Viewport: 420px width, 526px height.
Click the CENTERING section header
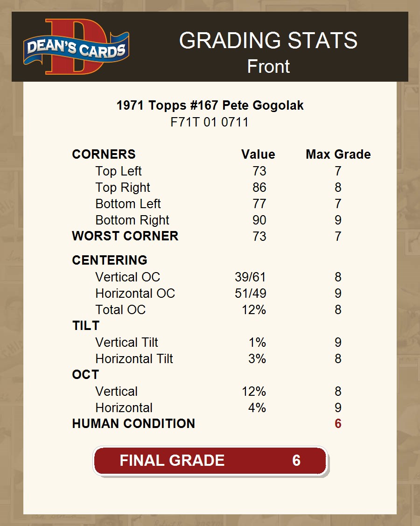[110, 260]
